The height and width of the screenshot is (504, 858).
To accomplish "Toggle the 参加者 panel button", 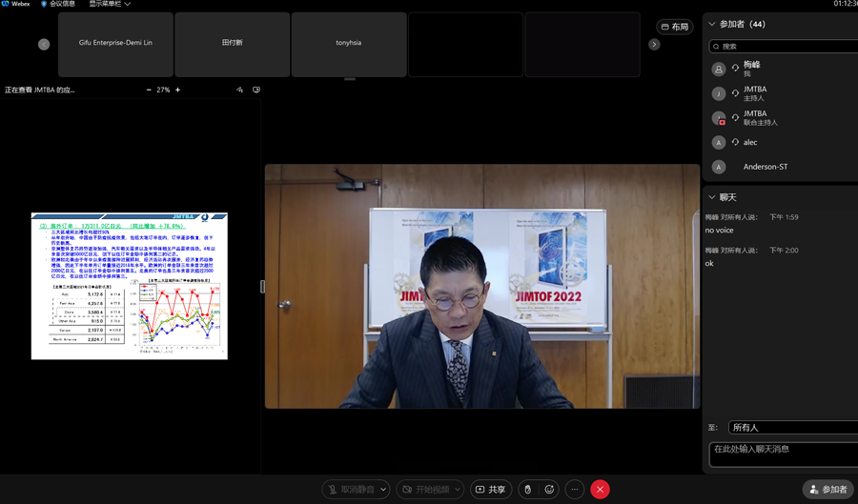I will 827,490.
